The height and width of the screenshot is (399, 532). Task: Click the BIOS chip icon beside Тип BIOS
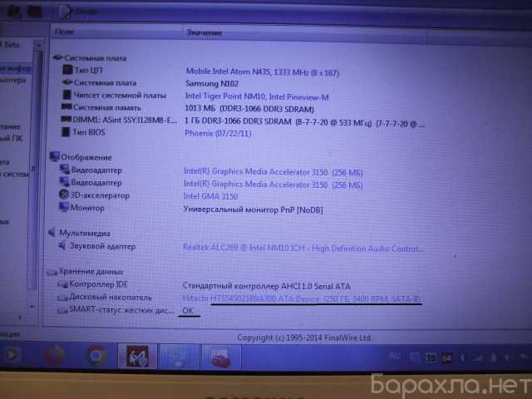pyautogui.click(x=66, y=132)
